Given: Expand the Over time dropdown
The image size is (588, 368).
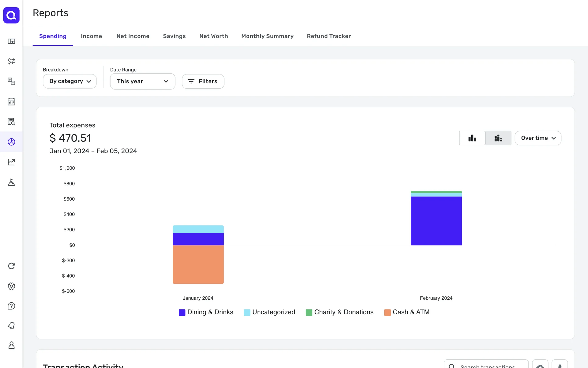Looking at the screenshot, I should click(x=538, y=138).
